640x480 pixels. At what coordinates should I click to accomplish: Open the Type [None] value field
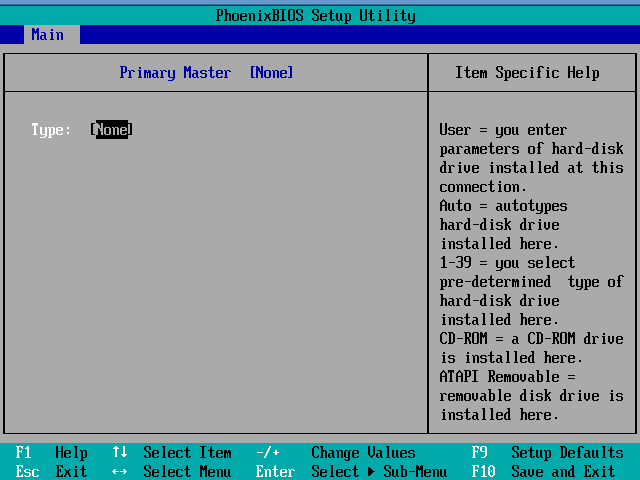click(x=111, y=130)
